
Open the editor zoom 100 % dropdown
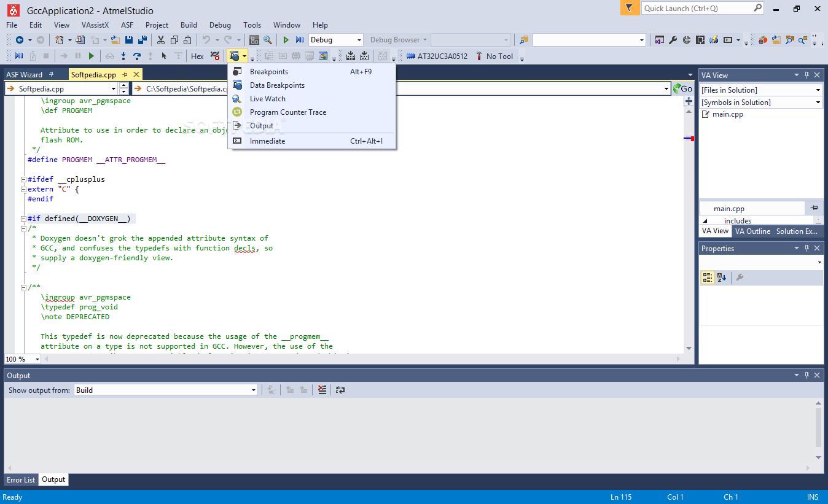point(37,359)
